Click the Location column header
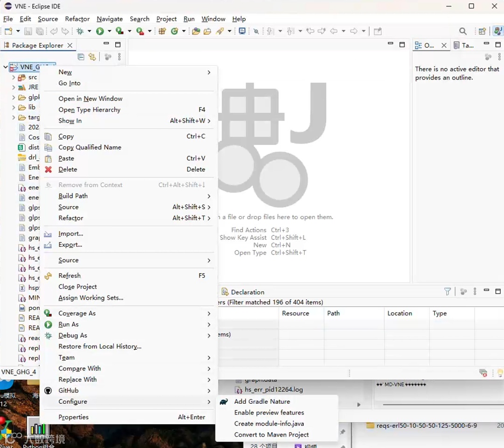Image resolution: width=504 pixels, height=448 pixels. click(406, 313)
